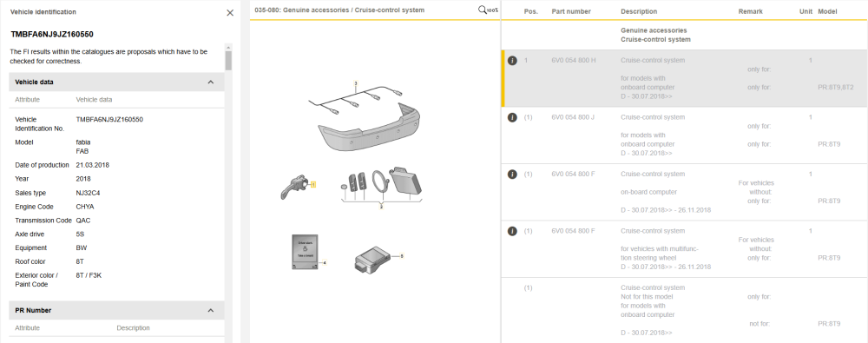Collapse the PR Number section
Screen dimensions: 868x343
pos(210,310)
